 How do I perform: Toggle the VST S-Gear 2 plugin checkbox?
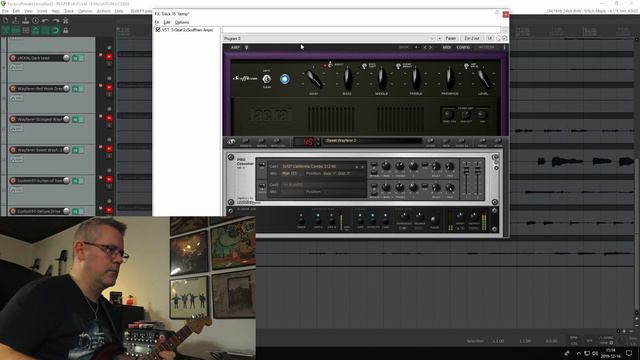(158, 30)
